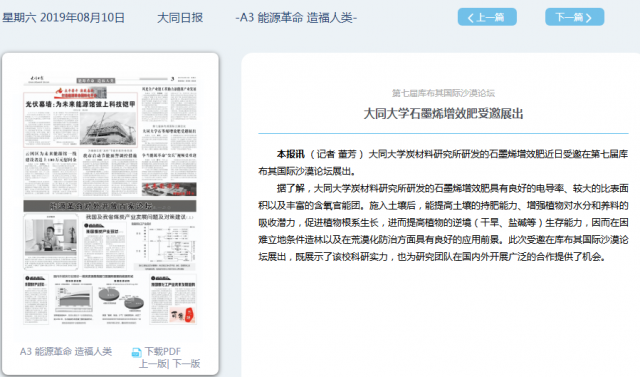Click the A3 能源革命 造福人类 header title

(296, 18)
